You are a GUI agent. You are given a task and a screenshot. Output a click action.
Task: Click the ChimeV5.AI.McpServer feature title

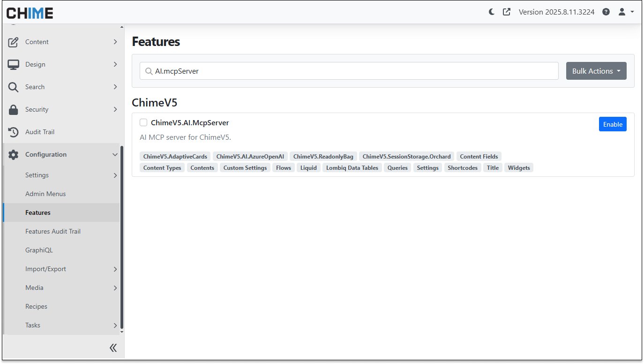[190, 123]
